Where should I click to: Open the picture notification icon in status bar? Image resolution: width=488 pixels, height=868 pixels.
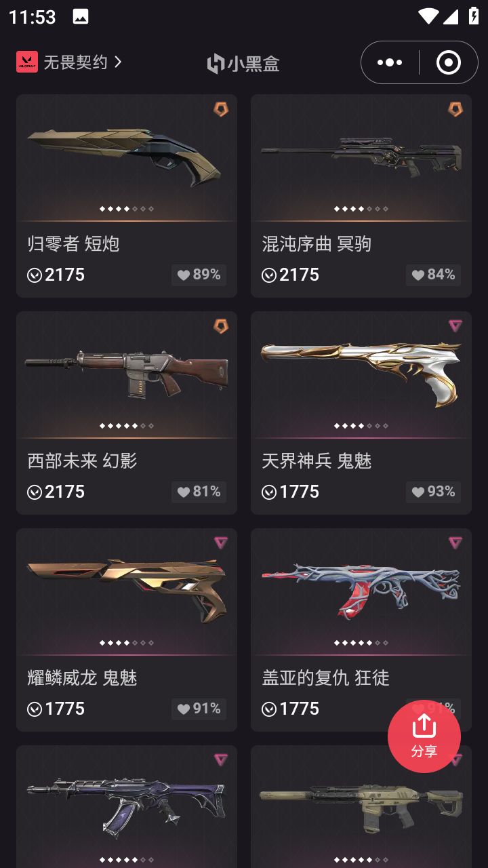pos(81,17)
